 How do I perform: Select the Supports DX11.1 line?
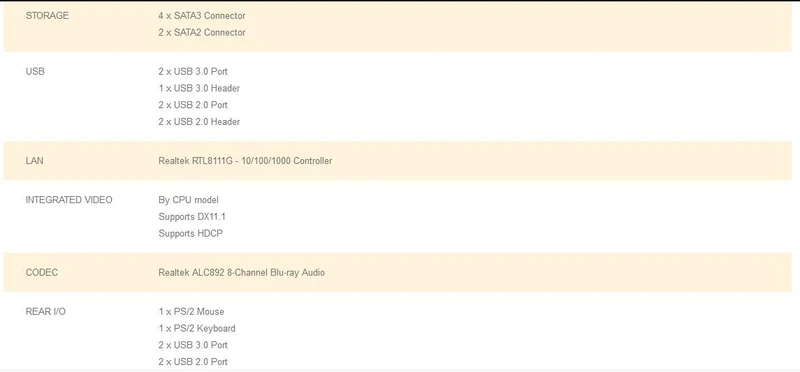click(192, 217)
